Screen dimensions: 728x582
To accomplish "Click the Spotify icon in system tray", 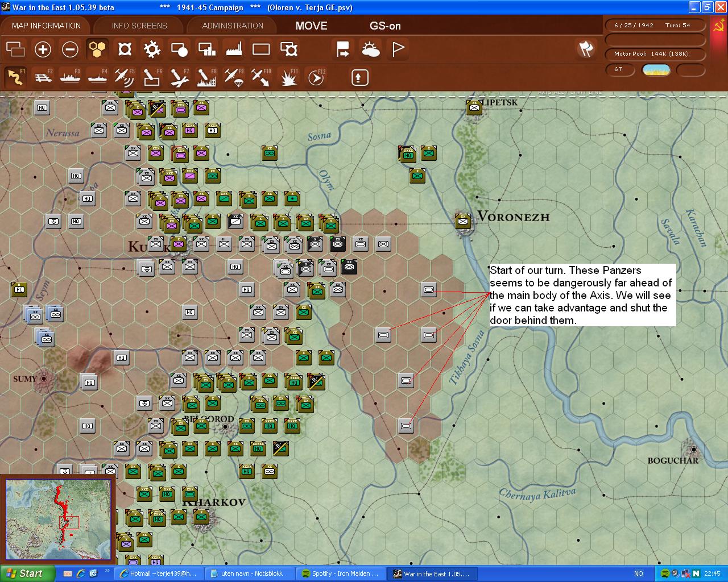I will click(x=665, y=574).
